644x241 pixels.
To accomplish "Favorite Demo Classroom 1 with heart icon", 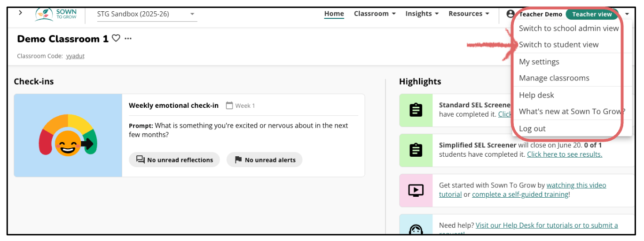I will 116,39.
